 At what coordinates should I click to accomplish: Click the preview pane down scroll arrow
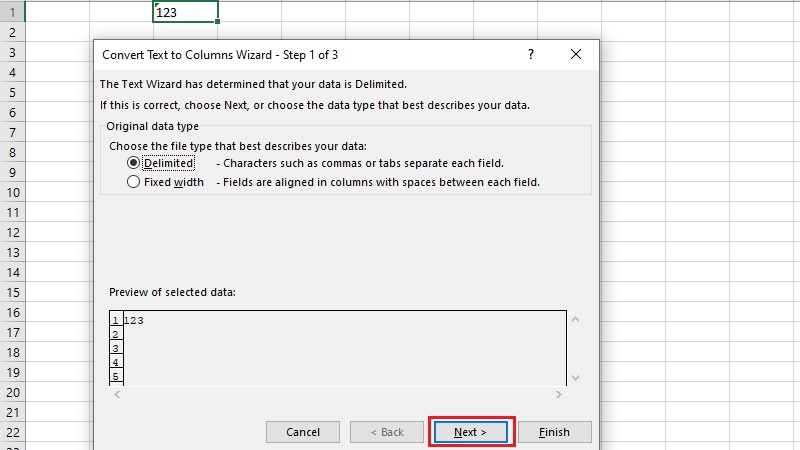(576, 378)
